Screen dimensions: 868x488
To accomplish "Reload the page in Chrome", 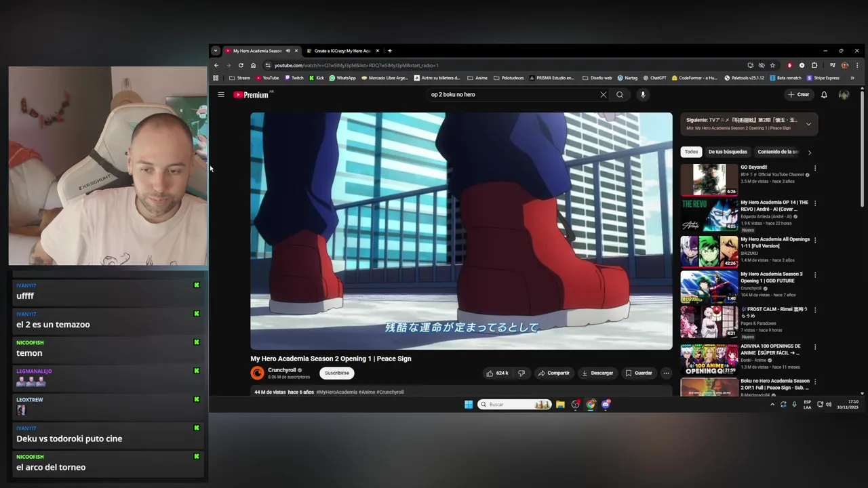I will coord(241,66).
